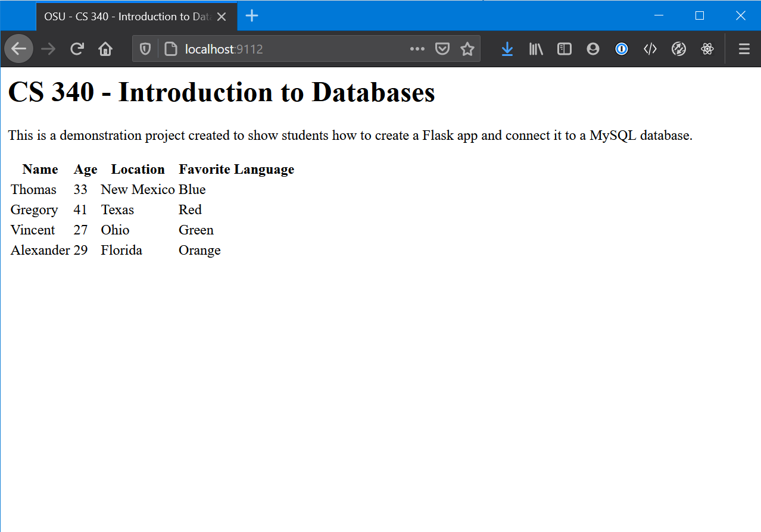Select the Vincent name cell
Screen dimensions: 761x532
pos(33,230)
